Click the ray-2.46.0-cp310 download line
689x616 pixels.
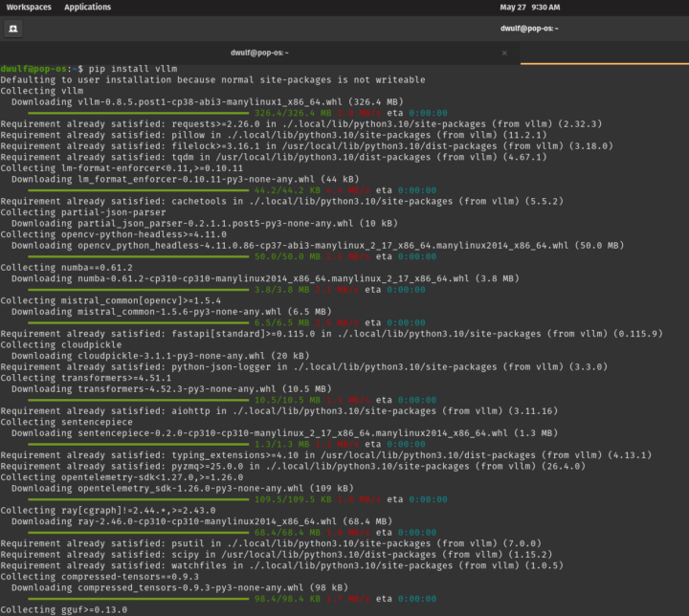[x=202, y=521]
